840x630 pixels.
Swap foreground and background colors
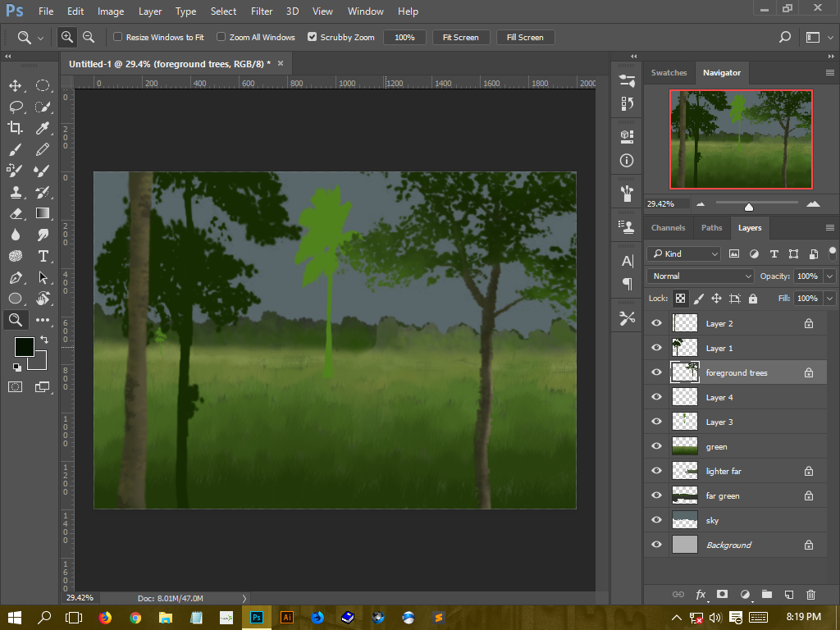click(x=44, y=339)
